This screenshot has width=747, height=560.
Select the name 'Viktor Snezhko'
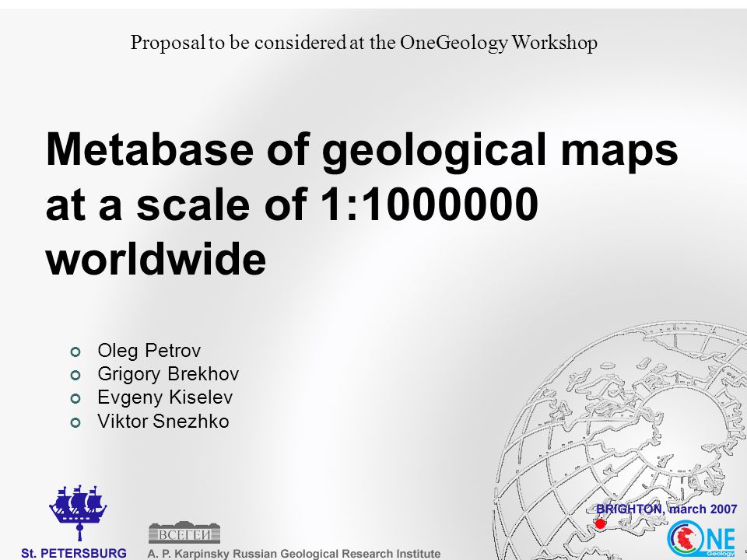(163, 421)
